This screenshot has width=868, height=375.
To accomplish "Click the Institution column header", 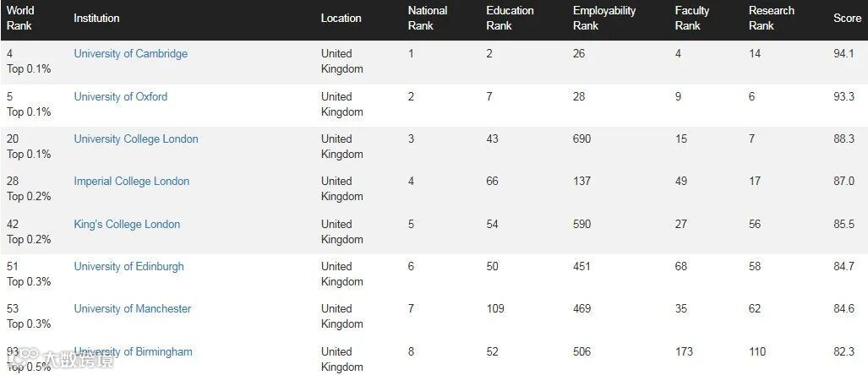I will pos(96,18).
